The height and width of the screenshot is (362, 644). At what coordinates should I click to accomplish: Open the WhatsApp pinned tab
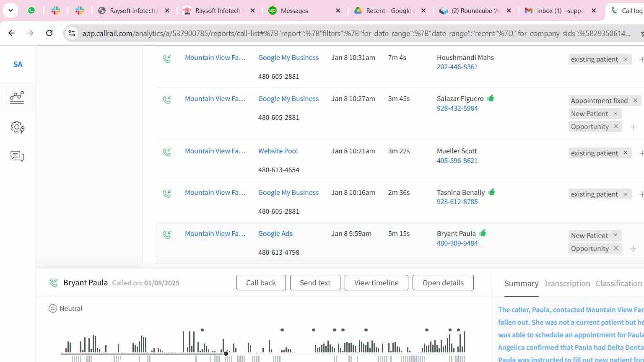31,10
